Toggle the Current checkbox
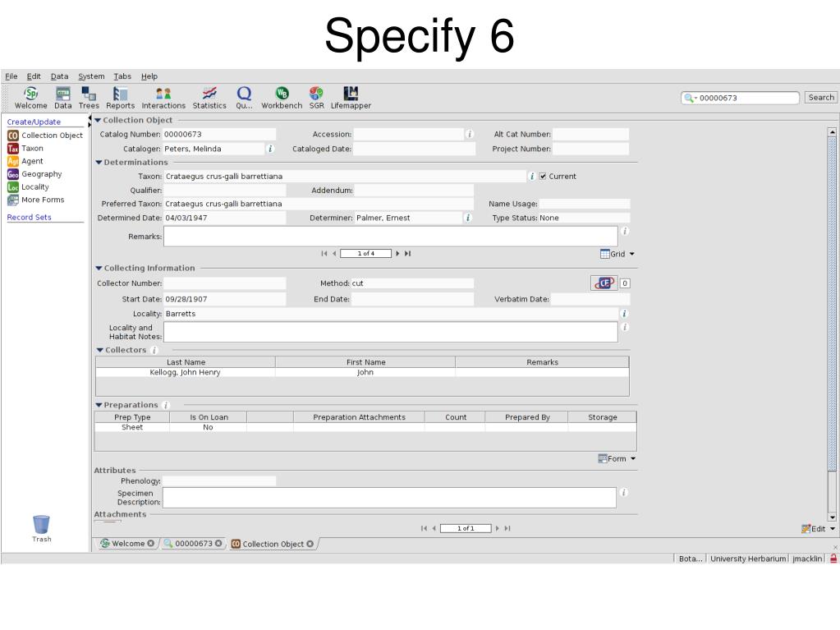Screen dimensions: 840x630 click(543, 176)
